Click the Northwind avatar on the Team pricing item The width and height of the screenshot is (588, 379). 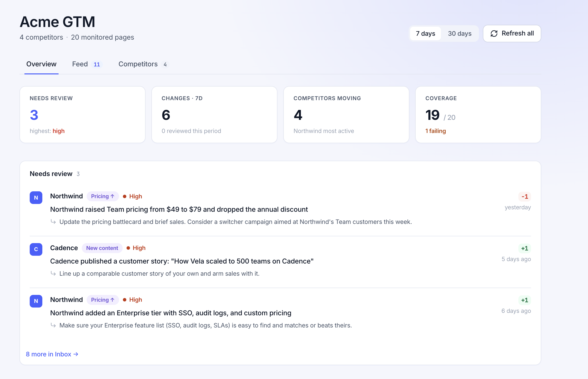(36, 198)
